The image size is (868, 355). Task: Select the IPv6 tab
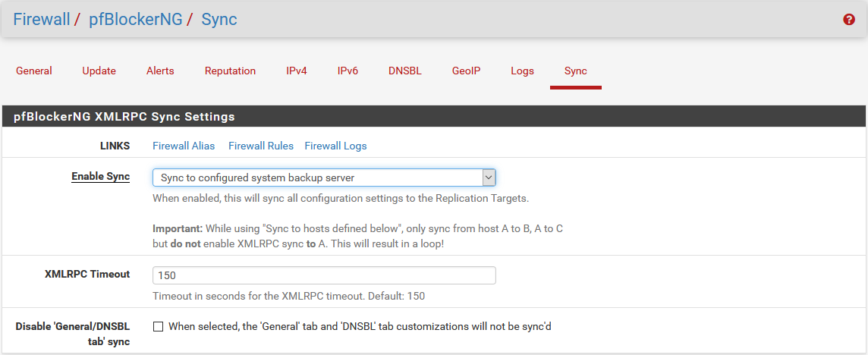(x=348, y=71)
